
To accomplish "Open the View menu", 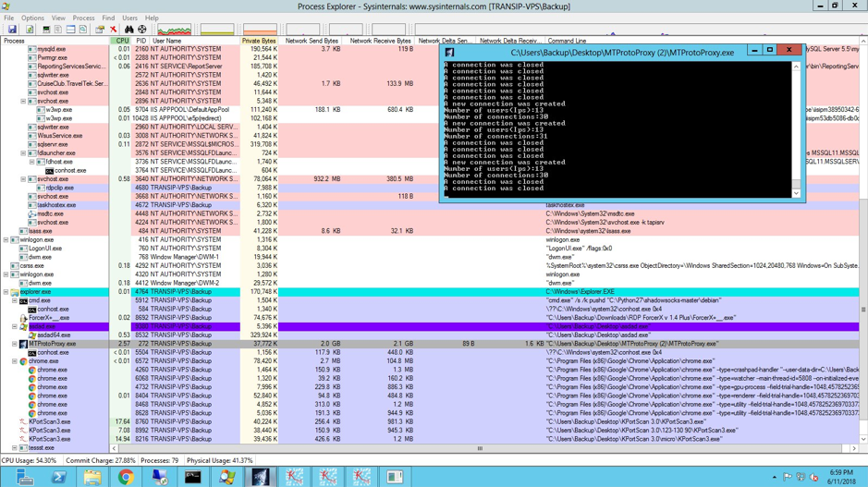I will [x=58, y=18].
